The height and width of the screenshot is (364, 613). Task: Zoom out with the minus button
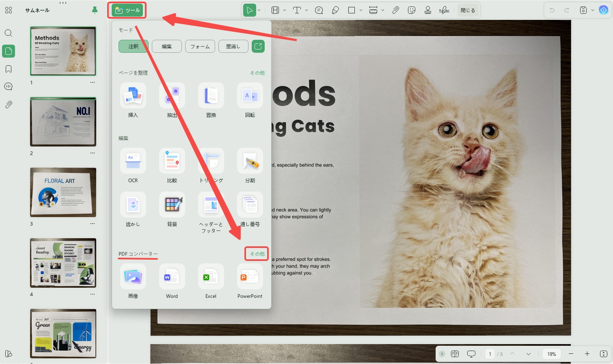571,354
